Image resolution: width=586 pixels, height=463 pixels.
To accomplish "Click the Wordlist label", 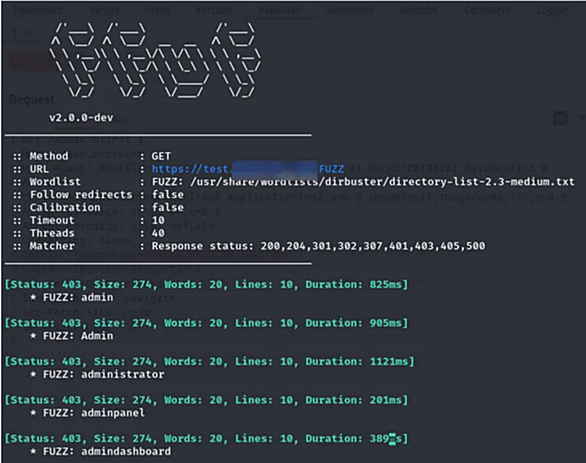I will tap(55, 182).
